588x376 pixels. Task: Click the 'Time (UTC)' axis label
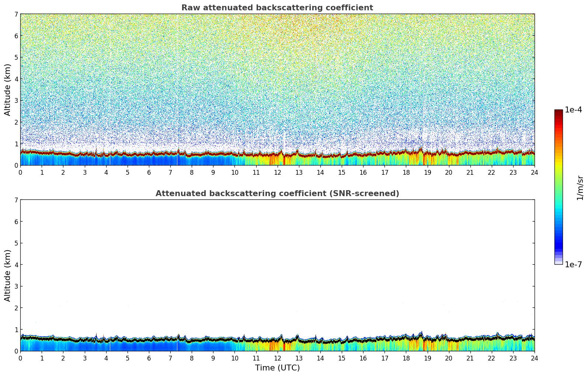point(277,368)
